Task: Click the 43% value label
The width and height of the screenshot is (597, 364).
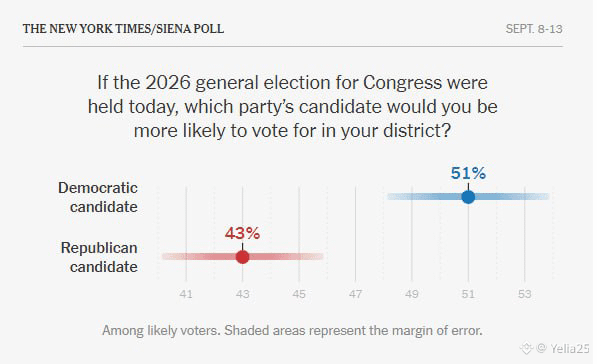Action: 243,233
